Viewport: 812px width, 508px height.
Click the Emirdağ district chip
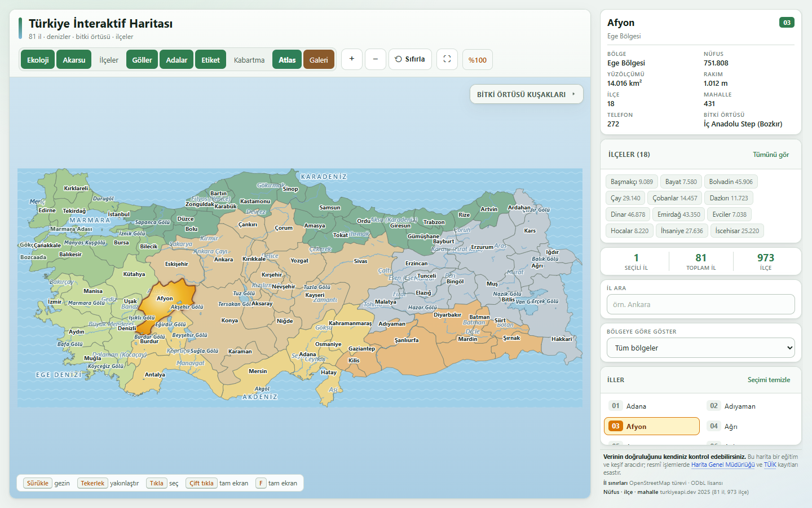tap(679, 214)
